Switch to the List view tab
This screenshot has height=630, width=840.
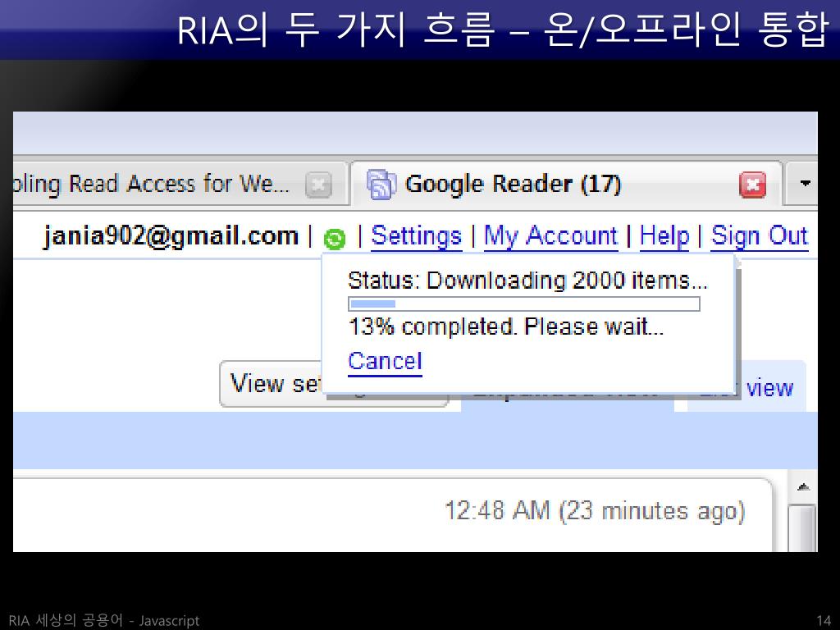769,387
